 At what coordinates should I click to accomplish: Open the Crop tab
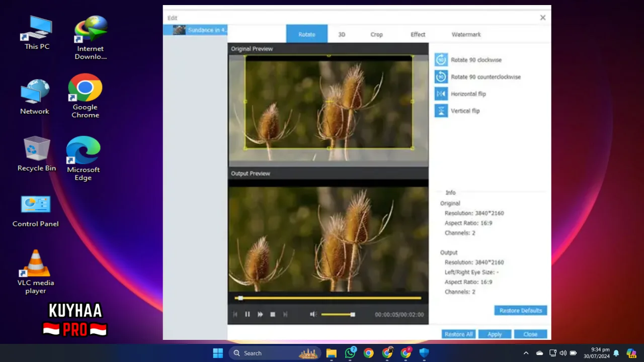pos(376,34)
